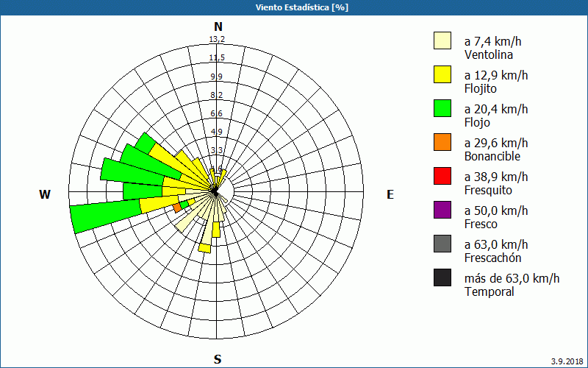The height and width of the screenshot is (368, 588).
Task: Click the 13,2 scale value
Action: tap(217, 40)
